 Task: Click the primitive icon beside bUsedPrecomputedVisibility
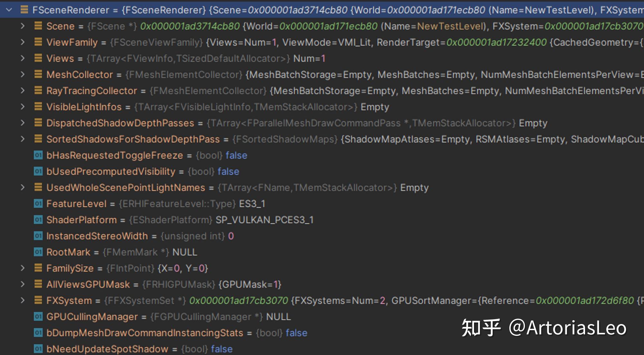pos(38,171)
